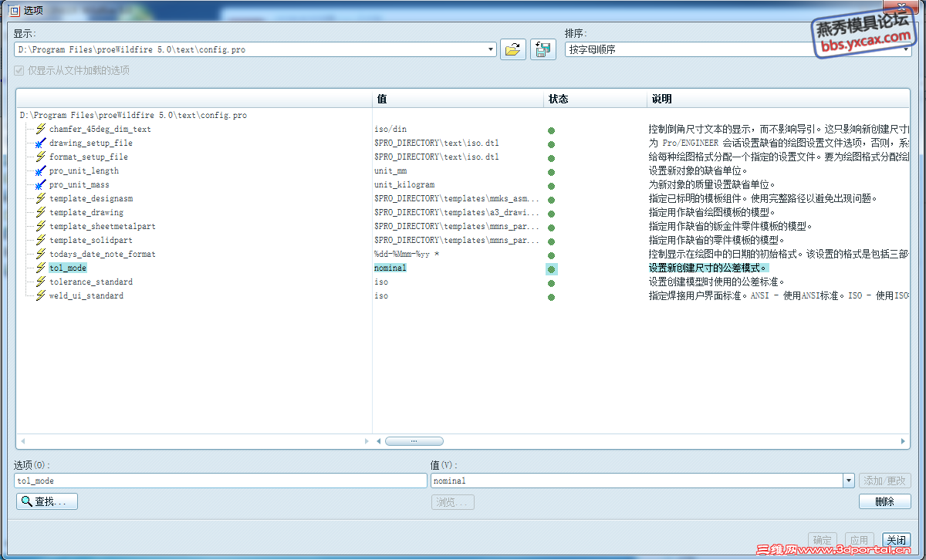Screen dimensions: 926x560
Task: Click wand icon beside drawing_setup_file
Action: point(41,143)
